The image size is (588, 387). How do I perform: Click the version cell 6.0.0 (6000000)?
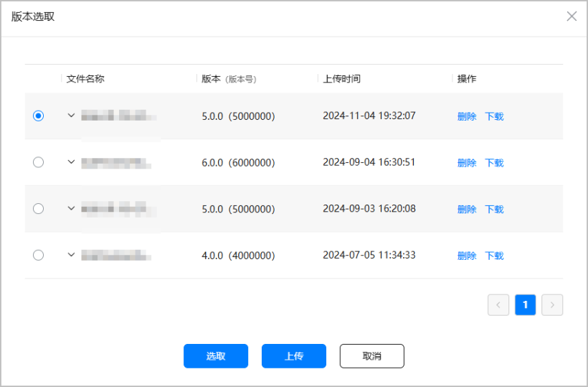pos(238,163)
